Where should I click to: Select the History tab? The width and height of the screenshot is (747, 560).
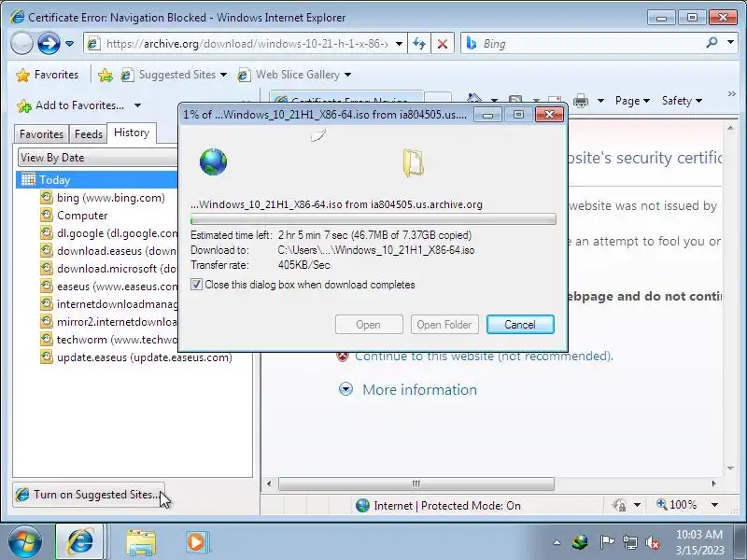(x=132, y=133)
